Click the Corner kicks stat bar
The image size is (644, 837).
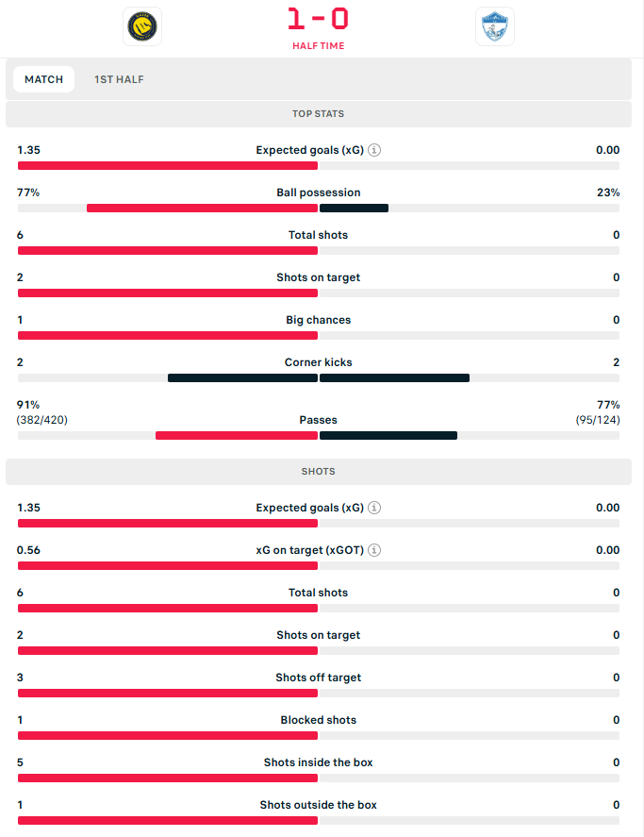coord(319,378)
